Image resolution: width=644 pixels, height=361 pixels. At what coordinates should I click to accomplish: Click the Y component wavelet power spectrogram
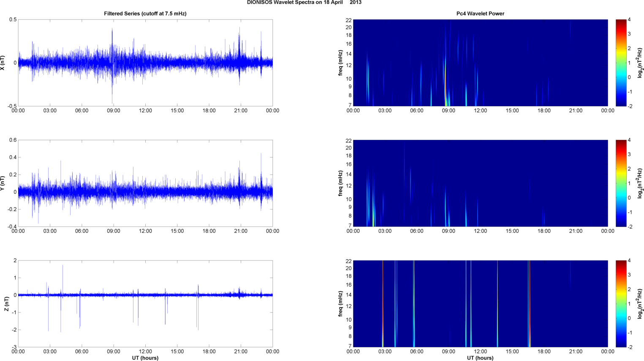480,183
